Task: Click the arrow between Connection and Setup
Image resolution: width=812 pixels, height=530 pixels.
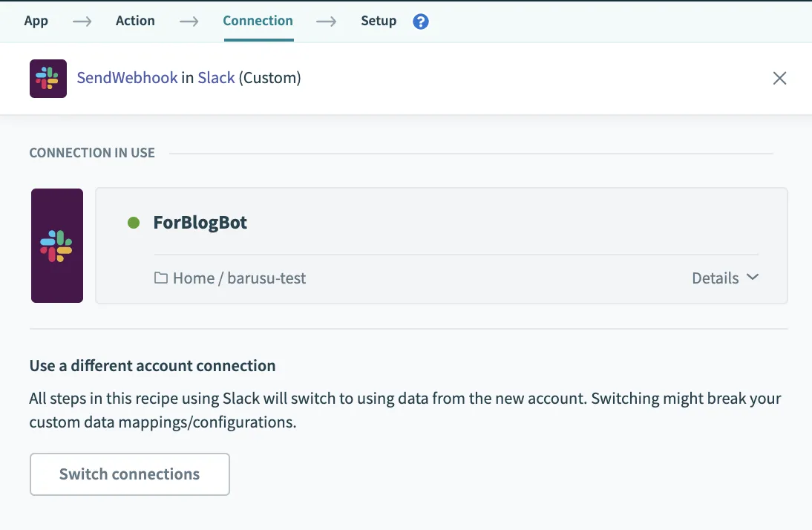Action: tap(327, 22)
